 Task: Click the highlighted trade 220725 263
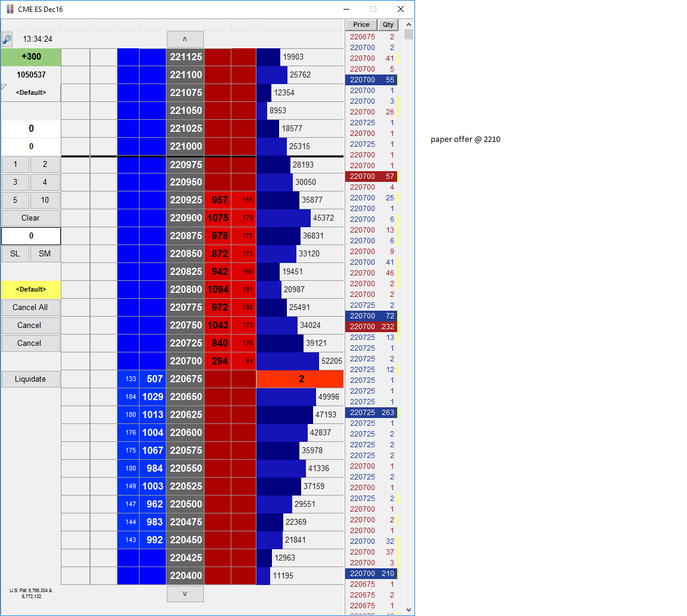click(x=372, y=413)
